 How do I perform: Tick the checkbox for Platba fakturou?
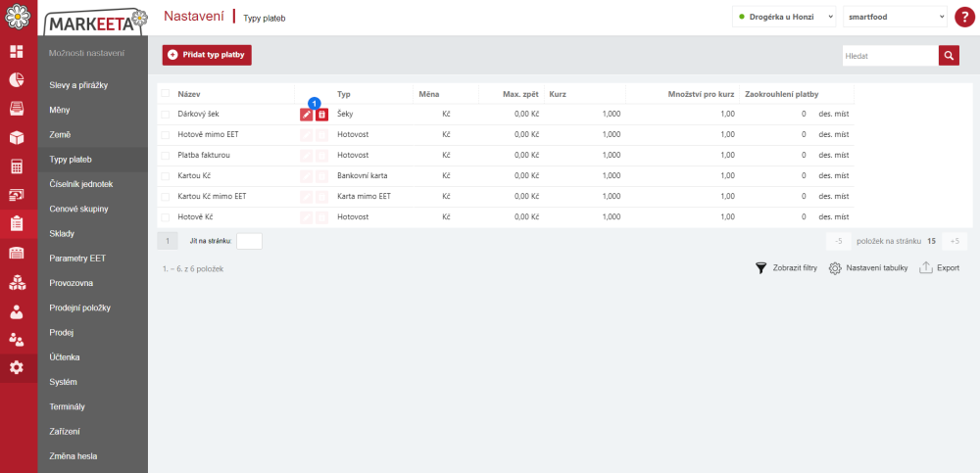[x=165, y=156]
